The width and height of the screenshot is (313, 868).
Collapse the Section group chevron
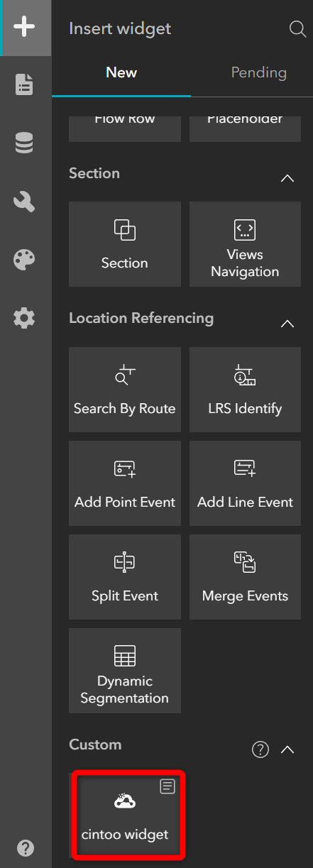tap(287, 178)
